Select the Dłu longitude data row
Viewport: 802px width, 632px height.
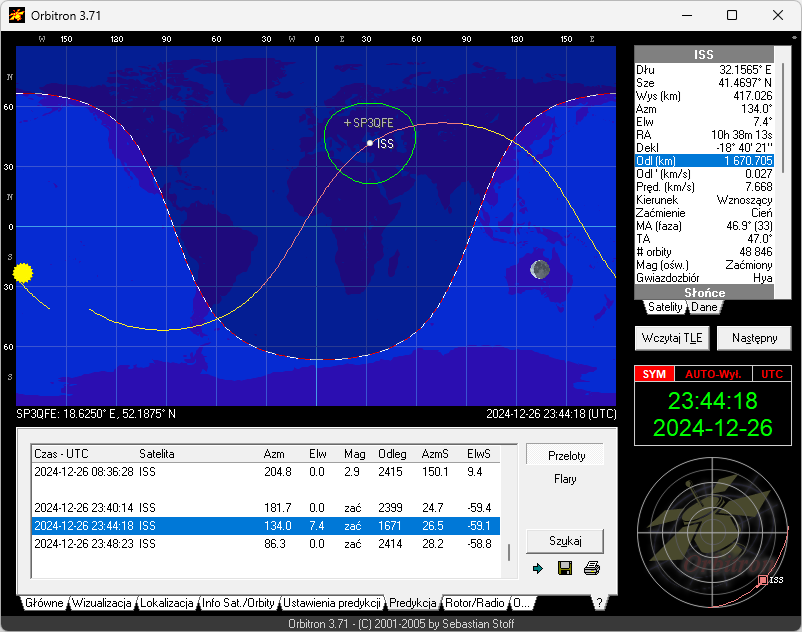[704, 70]
